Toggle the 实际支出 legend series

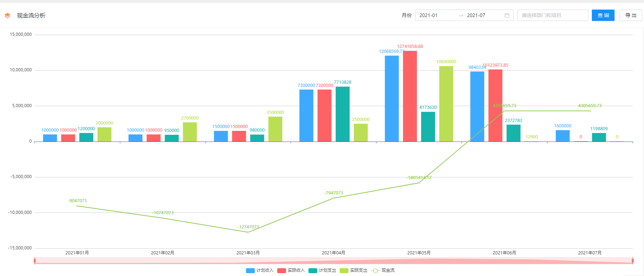[x=353, y=270]
